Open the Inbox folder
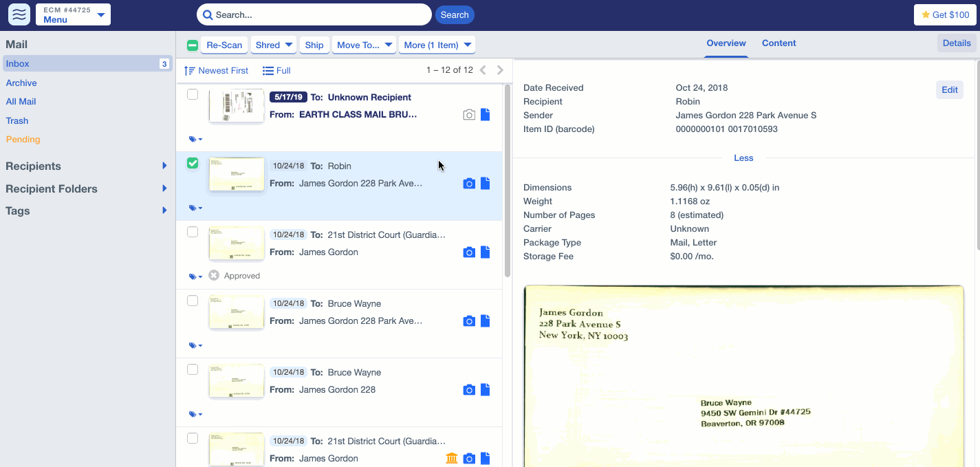The width and height of the screenshot is (980, 467). [x=87, y=64]
